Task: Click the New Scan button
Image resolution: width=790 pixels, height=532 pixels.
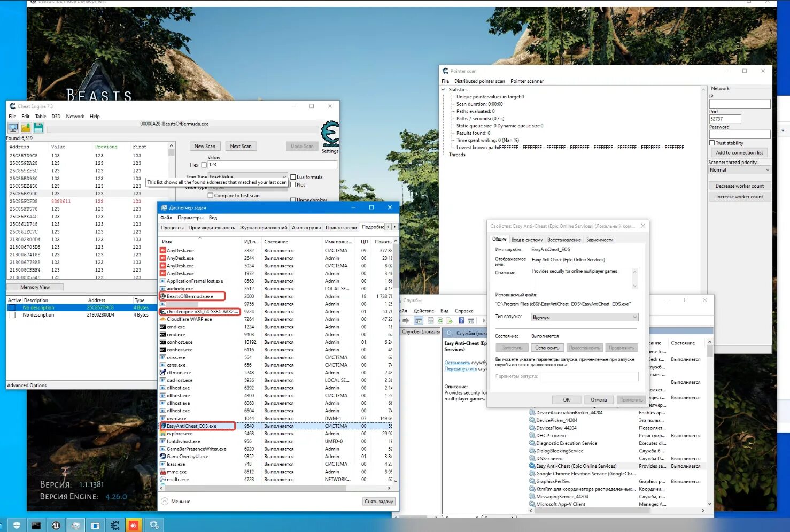Action: click(205, 146)
